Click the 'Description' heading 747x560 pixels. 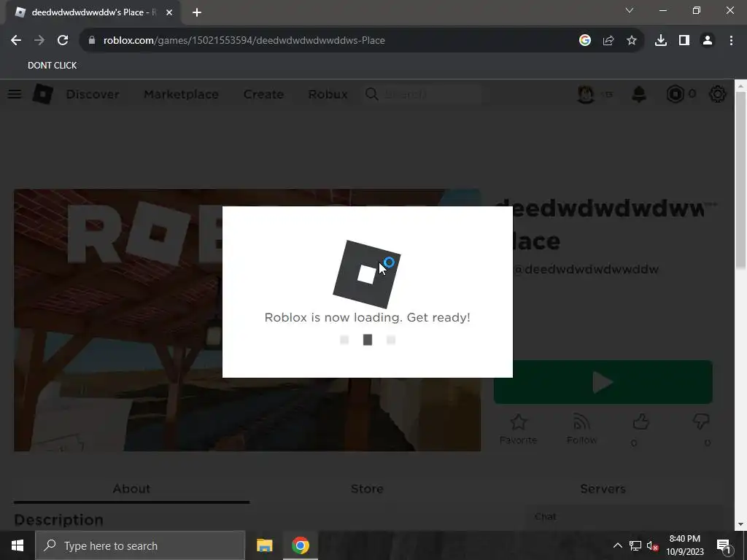(x=58, y=520)
